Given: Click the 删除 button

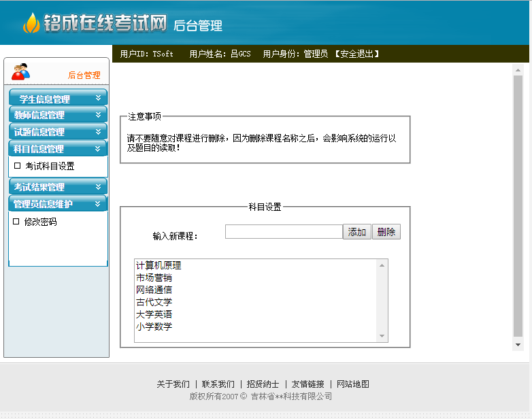Looking at the screenshot, I should point(386,232).
